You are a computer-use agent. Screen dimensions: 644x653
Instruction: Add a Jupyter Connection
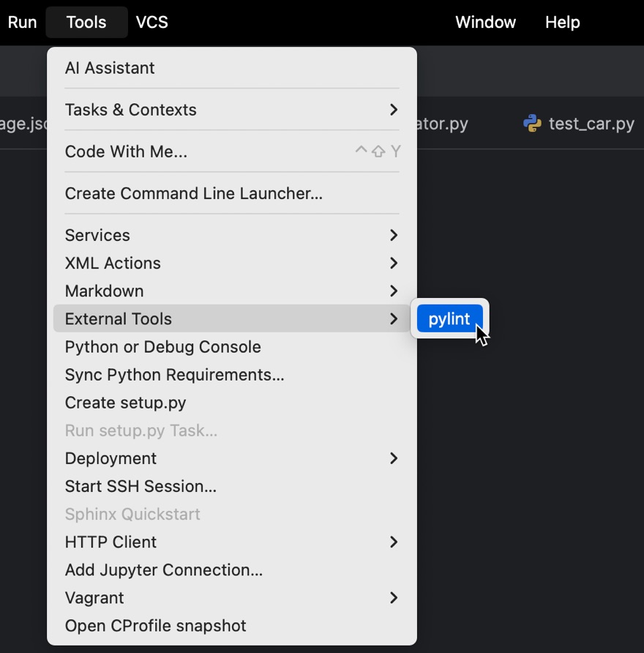click(163, 570)
